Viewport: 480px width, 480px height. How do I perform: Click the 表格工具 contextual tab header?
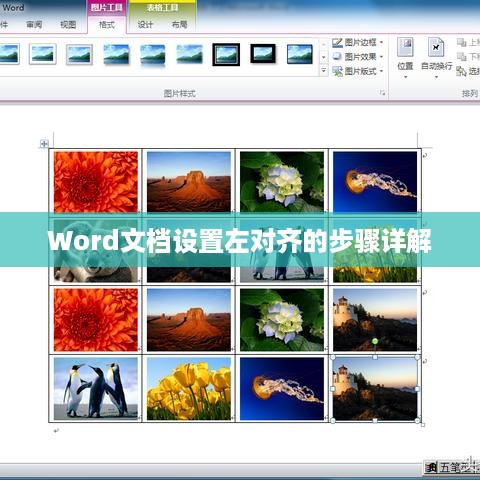(x=162, y=7)
